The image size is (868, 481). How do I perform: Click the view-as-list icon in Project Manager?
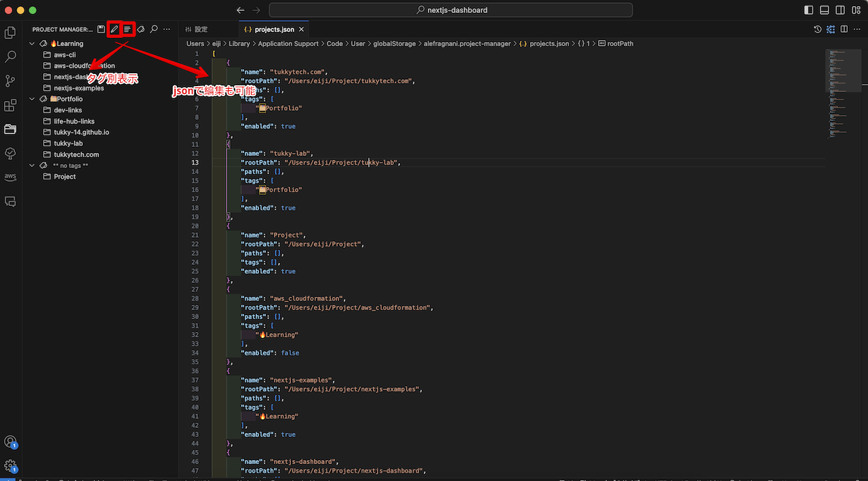coord(127,29)
